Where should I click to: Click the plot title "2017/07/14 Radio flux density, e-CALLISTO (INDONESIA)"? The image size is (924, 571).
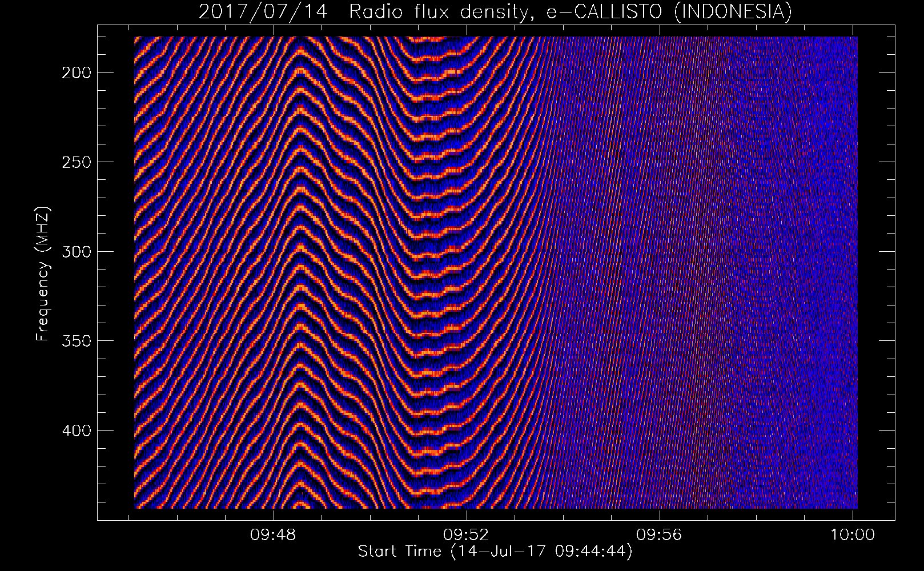click(495, 11)
